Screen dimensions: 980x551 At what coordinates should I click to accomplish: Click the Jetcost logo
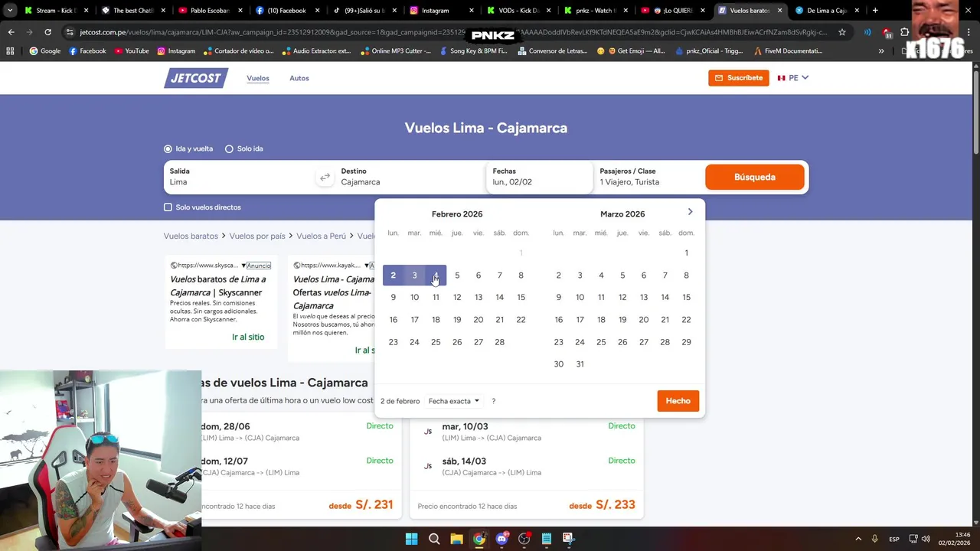pos(195,78)
